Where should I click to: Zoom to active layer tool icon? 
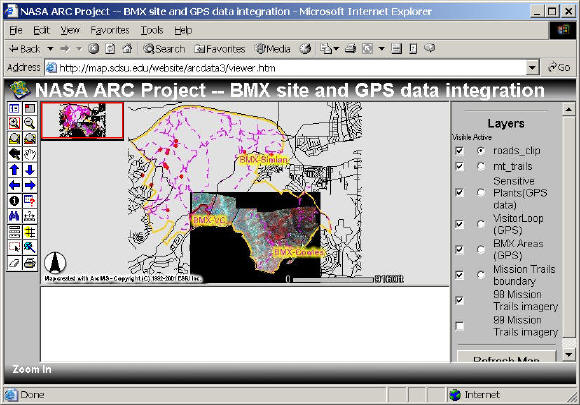pos(30,139)
